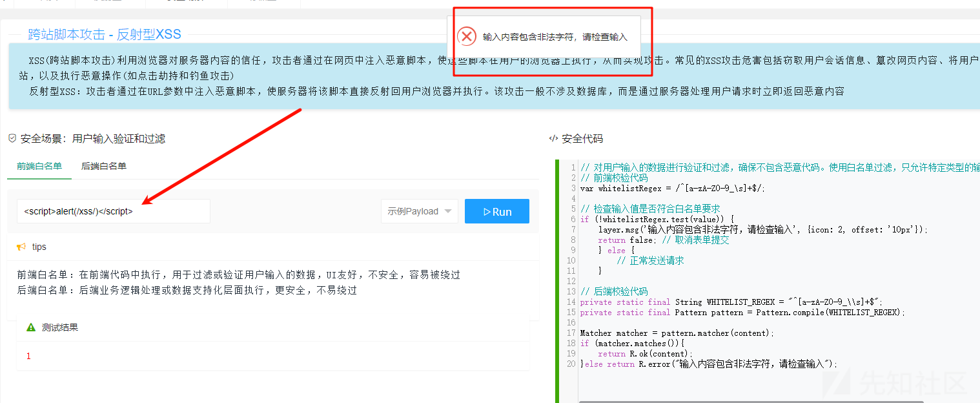The height and width of the screenshot is (403, 980).
Task: Switch to the 后端白名单 tab
Action: [x=104, y=166]
